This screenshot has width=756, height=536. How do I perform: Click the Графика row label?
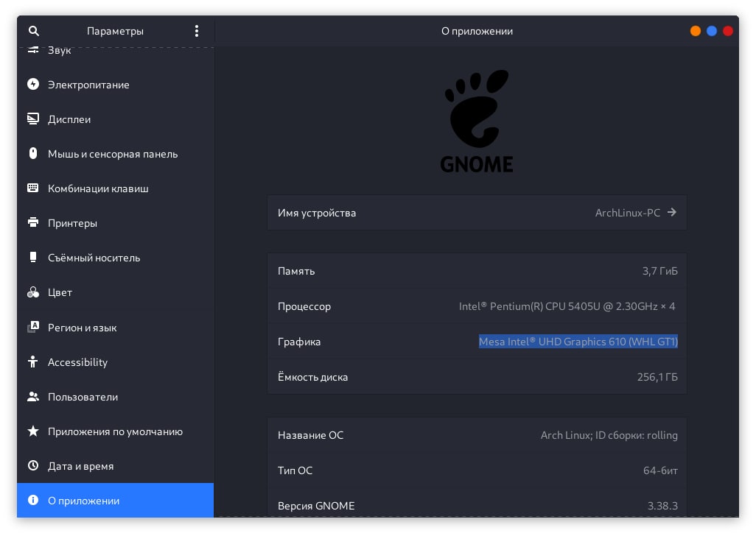tap(299, 342)
